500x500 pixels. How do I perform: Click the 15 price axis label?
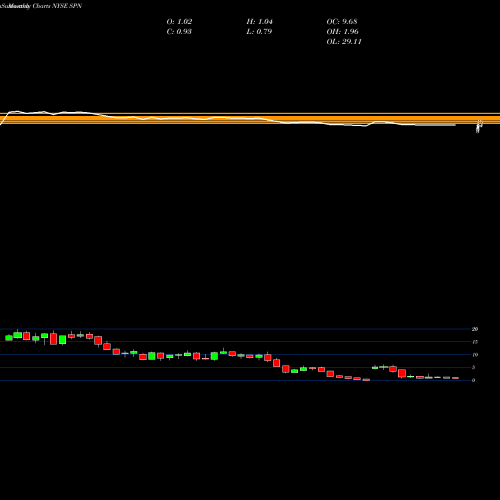[475, 342]
